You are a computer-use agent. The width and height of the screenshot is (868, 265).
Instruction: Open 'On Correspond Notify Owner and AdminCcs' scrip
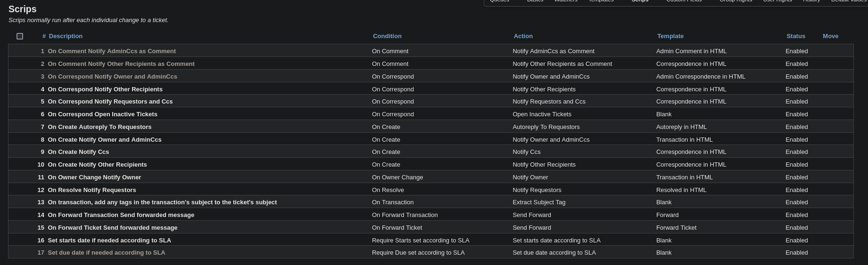(x=112, y=77)
